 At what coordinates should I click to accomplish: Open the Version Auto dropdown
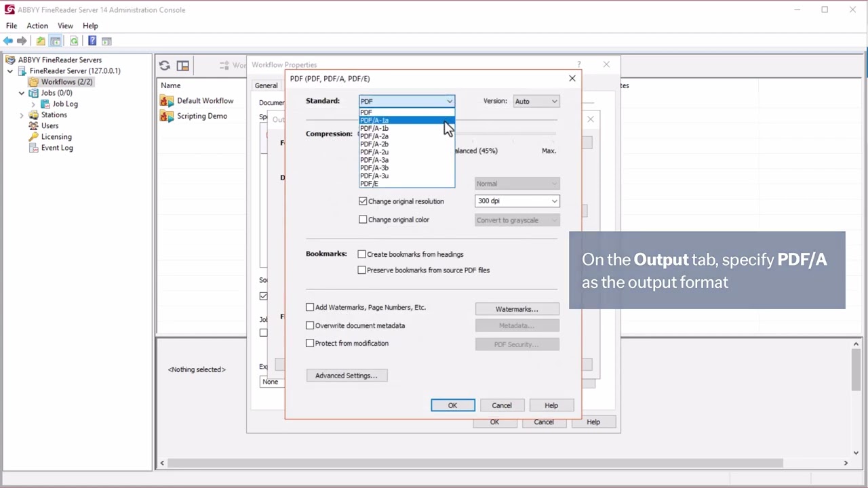[536, 101]
